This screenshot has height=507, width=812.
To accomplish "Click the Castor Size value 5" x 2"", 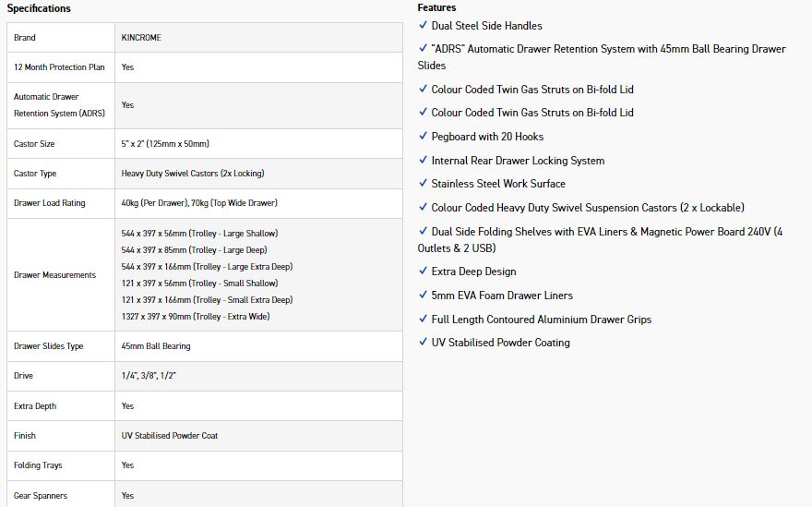I will (165, 144).
